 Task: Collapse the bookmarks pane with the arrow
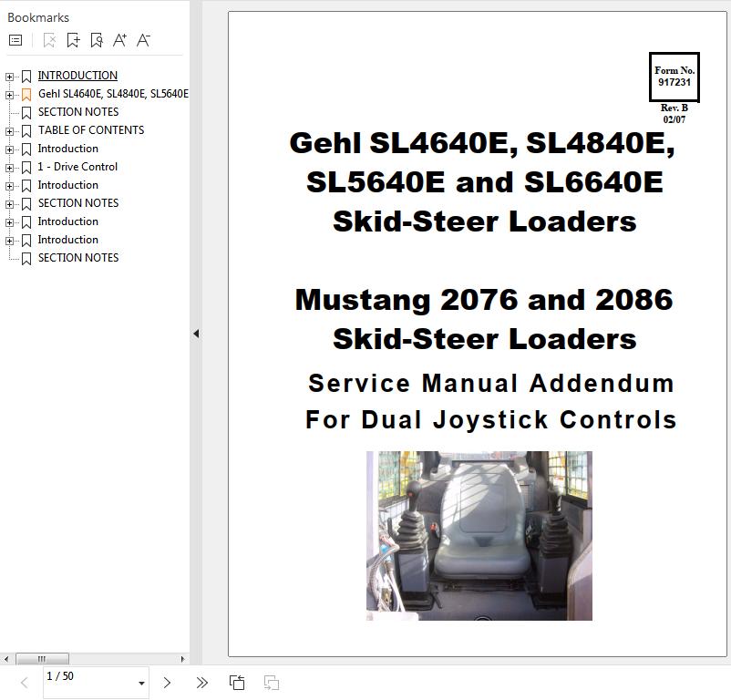coord(196,334)
